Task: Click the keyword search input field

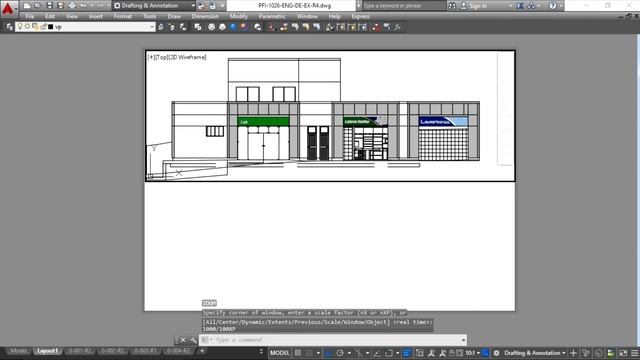Action: pyautogui.click(x=403, y=6)
